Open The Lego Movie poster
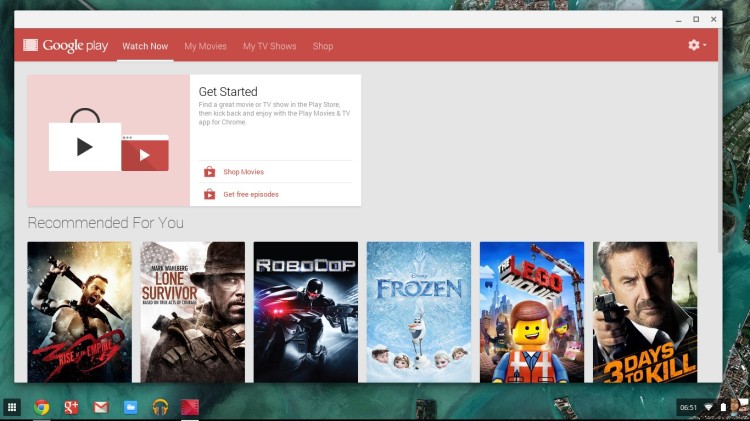Viewport: 750px width, 421px height. (532, 312)
